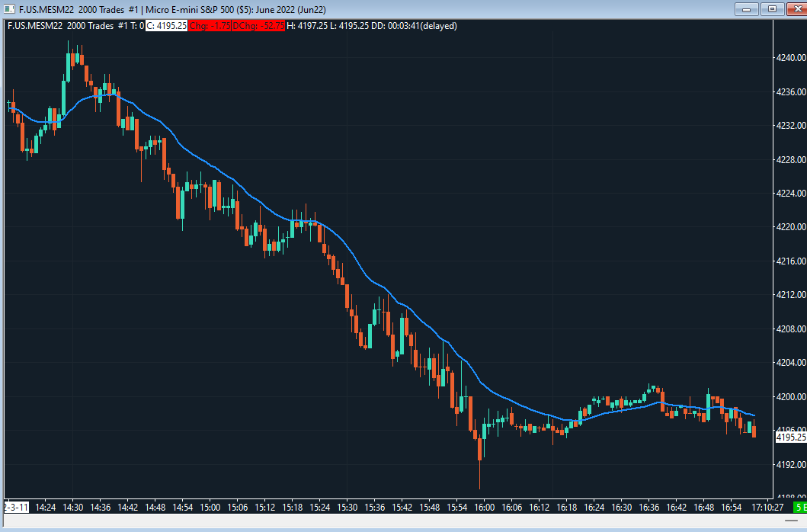
Task: Click the 16:24 time axis label
Action: (594, 508)
